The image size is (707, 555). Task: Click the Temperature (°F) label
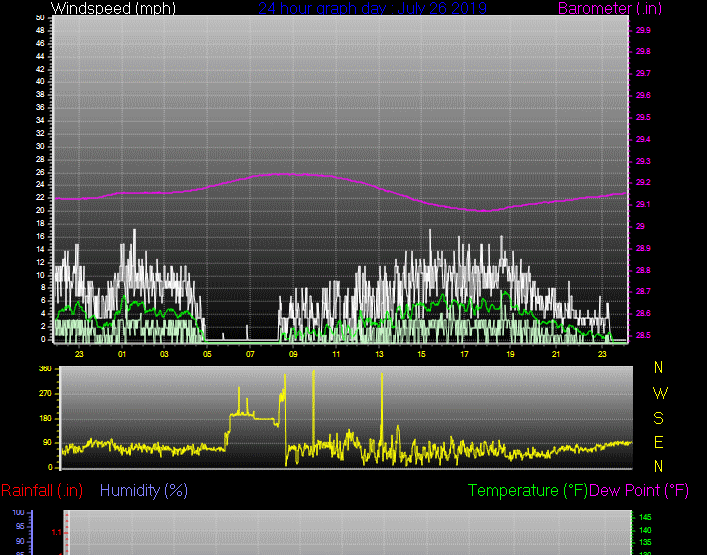(x=528, y=490)
